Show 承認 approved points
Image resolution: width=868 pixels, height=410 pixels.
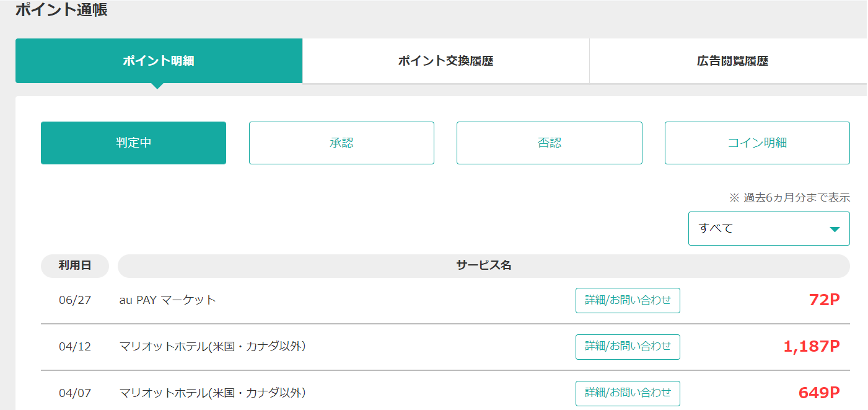pos(341,143)
